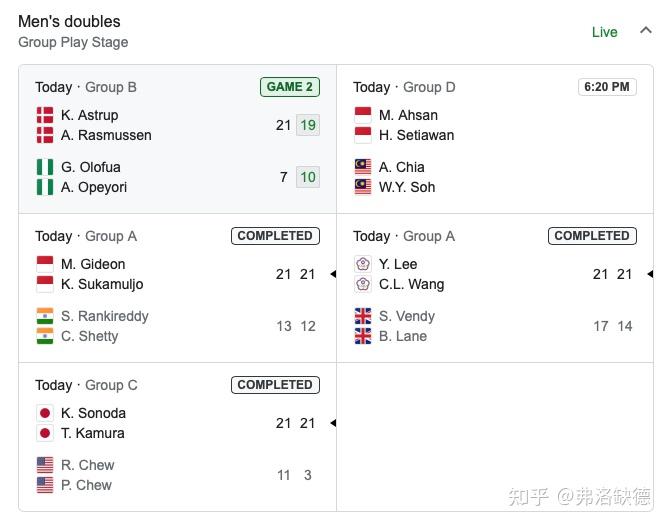
Task: Click Malaysia flag beside A. Chia
Action: pyautogui.click(x=362, y=167)
